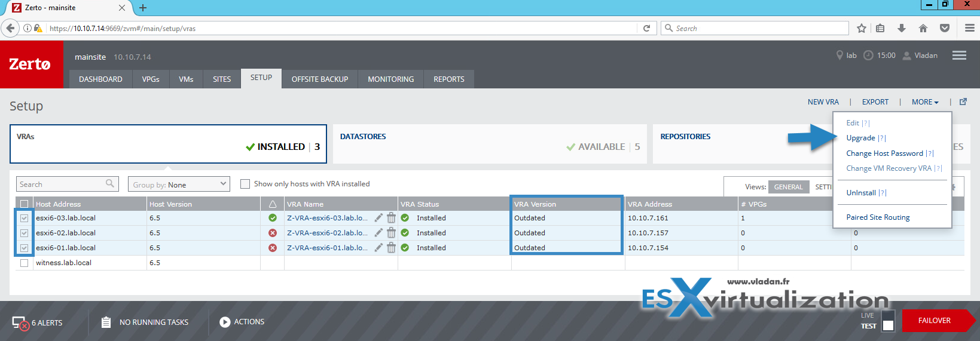The image size is (980, 341).
Task: Switch to the VMs tab
Action: point(186,79)
